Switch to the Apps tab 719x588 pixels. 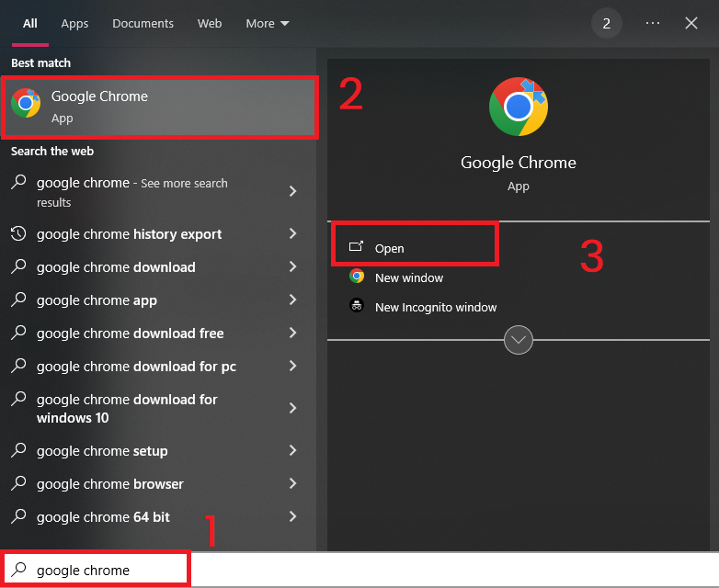tap(74, 23)
